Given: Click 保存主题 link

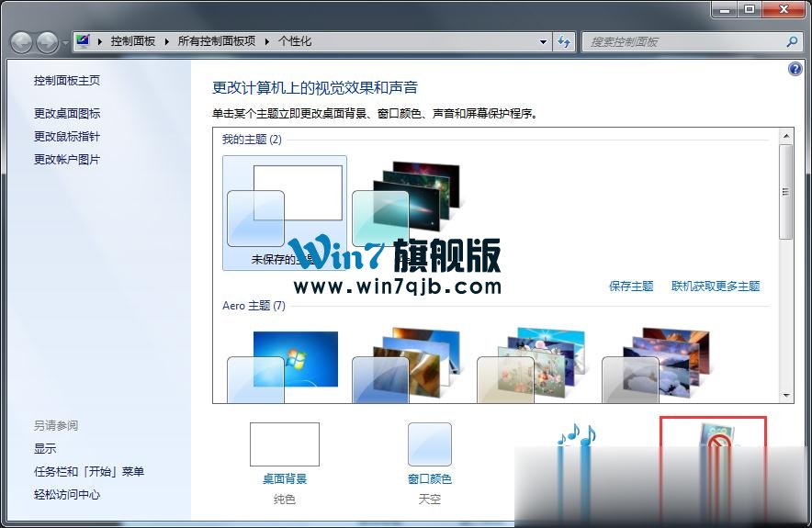Looking at the screenshot, I should pyautogui.click(x=631, y=286).
